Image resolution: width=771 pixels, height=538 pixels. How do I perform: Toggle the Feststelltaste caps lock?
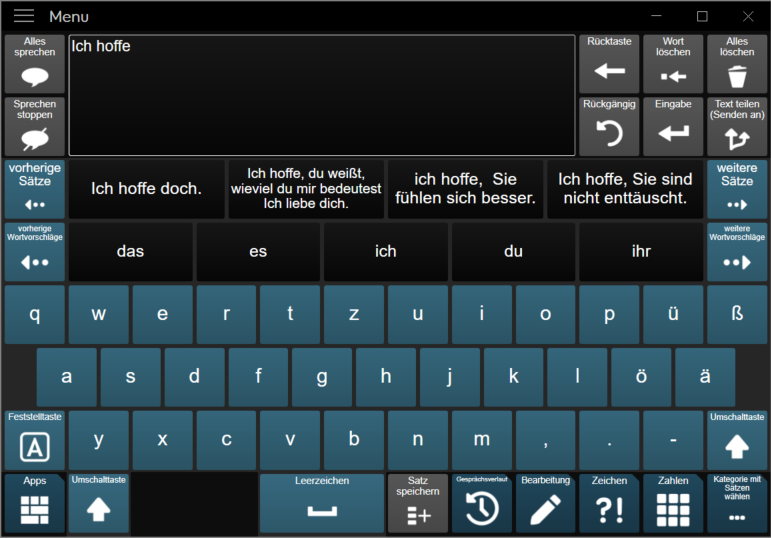34,441
